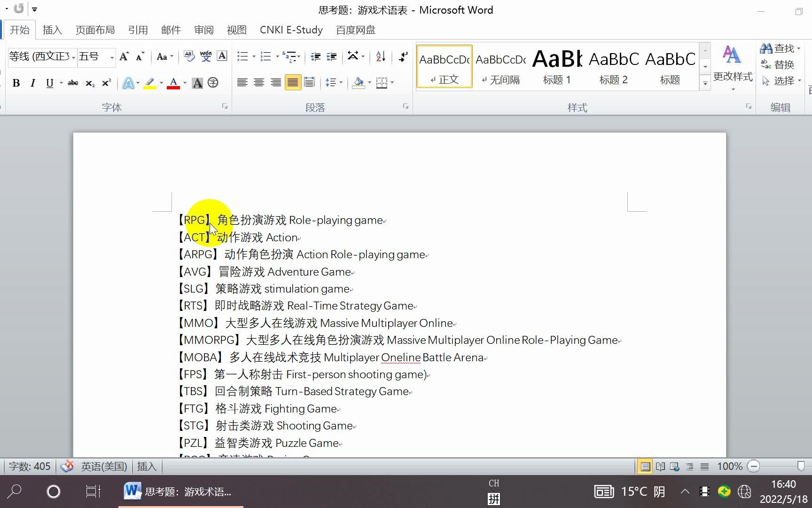Viewport: 812px width, 508px height.
Task: Toggle Subscript formatting
Action: click(90, 83)
